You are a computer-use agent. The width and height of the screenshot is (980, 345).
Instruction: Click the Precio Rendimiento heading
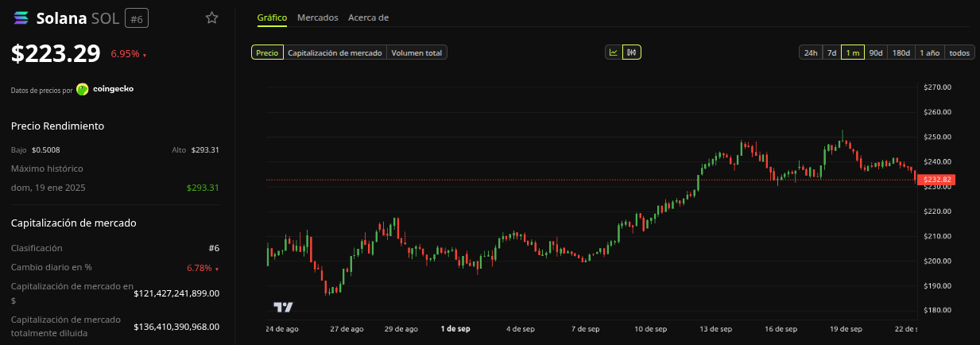pyautogui.click(x=57, y=126)
